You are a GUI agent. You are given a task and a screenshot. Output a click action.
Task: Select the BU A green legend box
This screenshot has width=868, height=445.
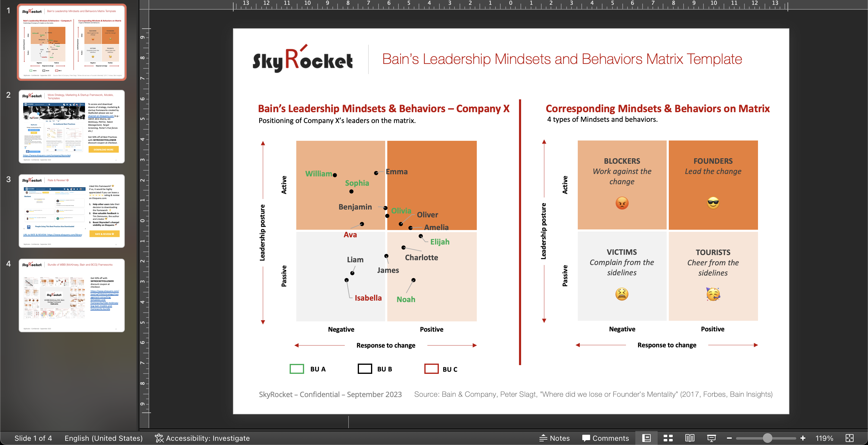tap(297, 369)
